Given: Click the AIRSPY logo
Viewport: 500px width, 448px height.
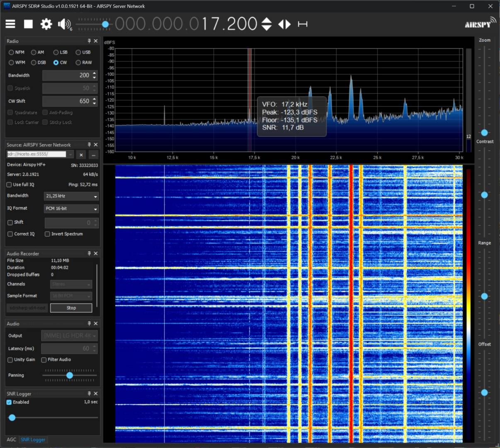Looking at the screenshot, I should click(x=480, y=23).
